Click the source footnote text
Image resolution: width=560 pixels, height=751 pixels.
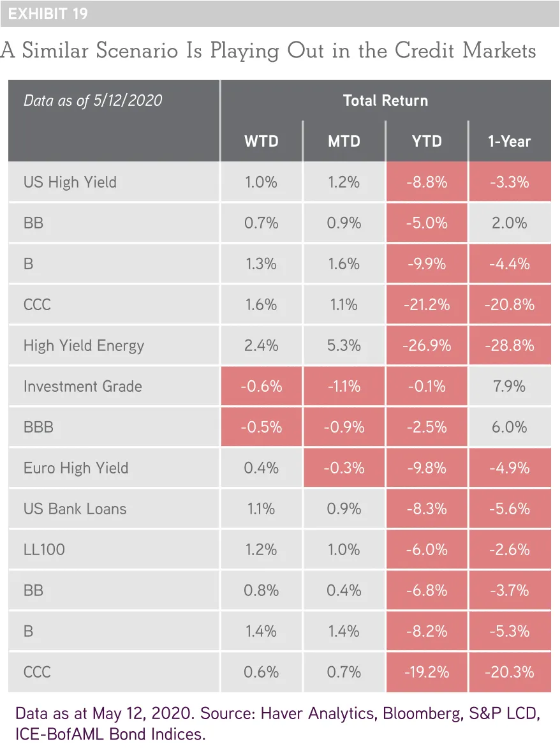(x=277, y=724)
